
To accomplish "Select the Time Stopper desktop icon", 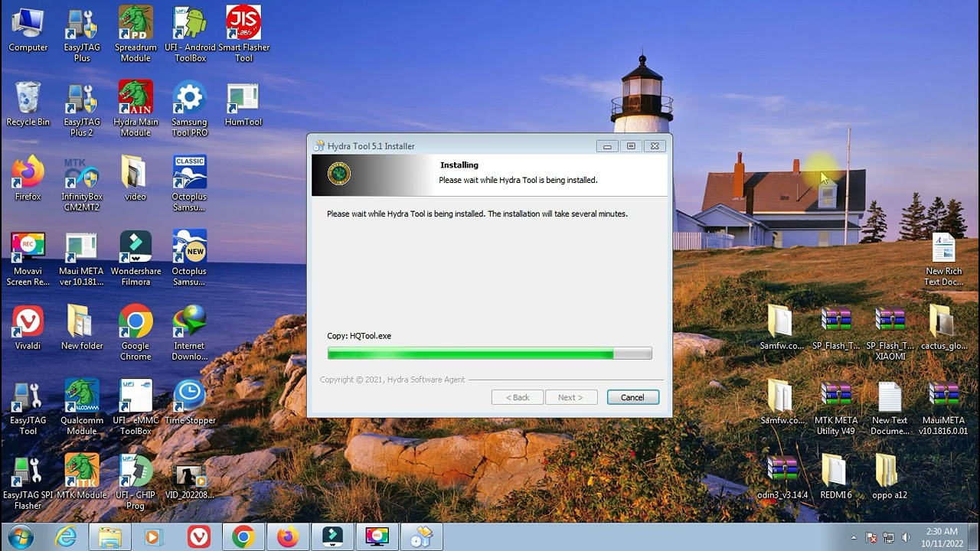I will (x=190, y=402).
